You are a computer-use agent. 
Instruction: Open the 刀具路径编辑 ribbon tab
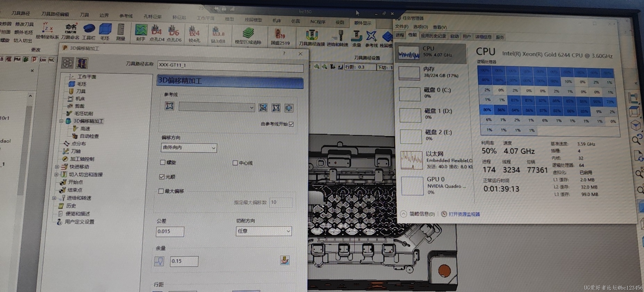point(55,14)
